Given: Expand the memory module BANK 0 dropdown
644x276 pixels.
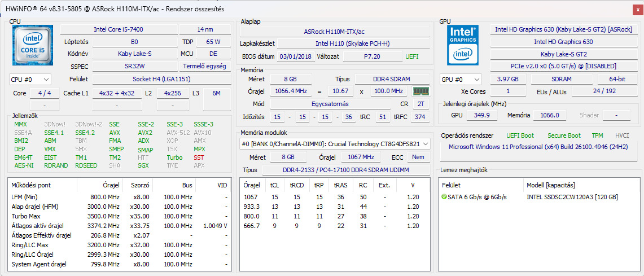Looking at the screenshot, I should coord(335,144).
